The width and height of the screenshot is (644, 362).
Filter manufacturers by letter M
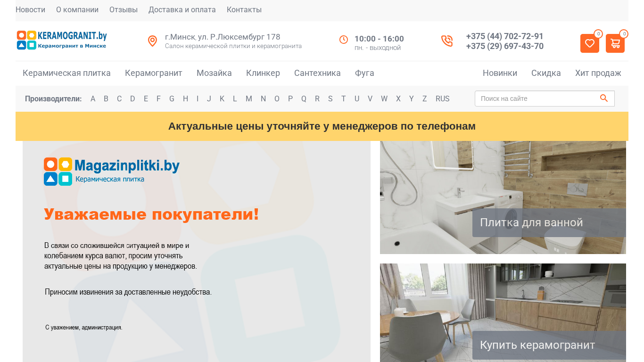pyautogui.click(x=248, y=99)
